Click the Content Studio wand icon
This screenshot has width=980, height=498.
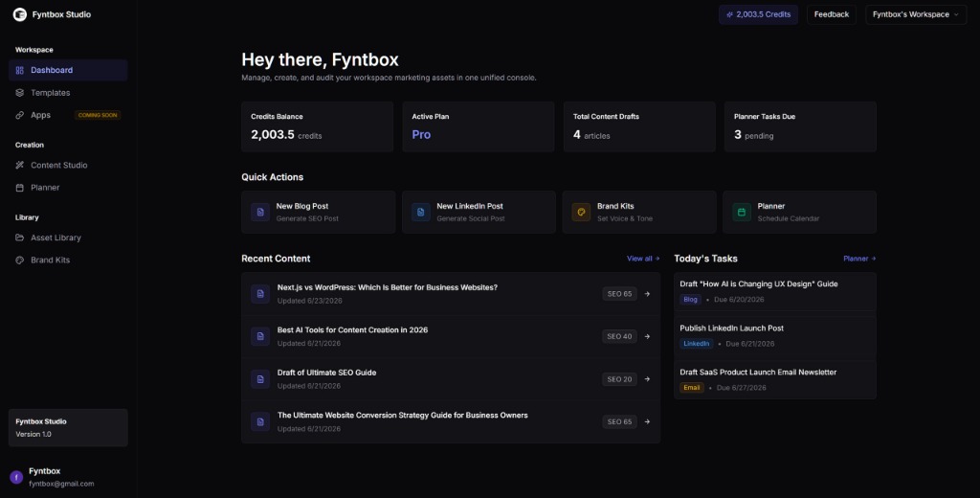click(x=19, y=165)
